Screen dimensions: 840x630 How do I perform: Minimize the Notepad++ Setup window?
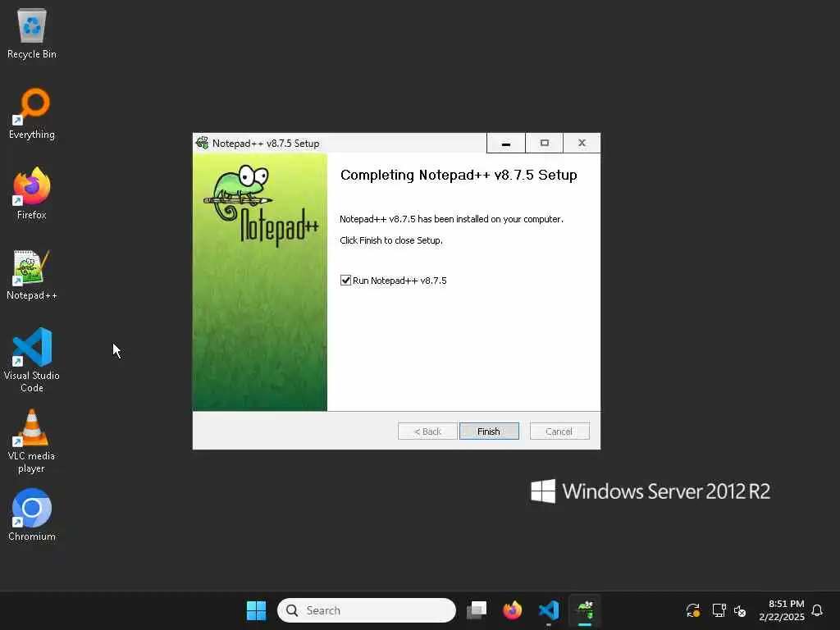[505, 143]
